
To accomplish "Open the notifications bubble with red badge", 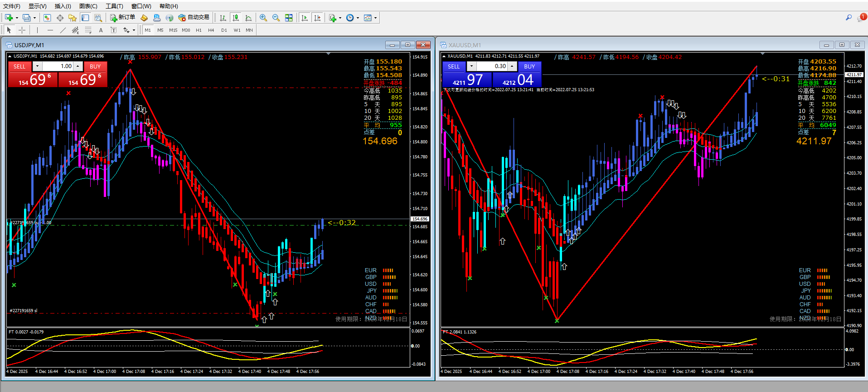I will tap(862, 18).
